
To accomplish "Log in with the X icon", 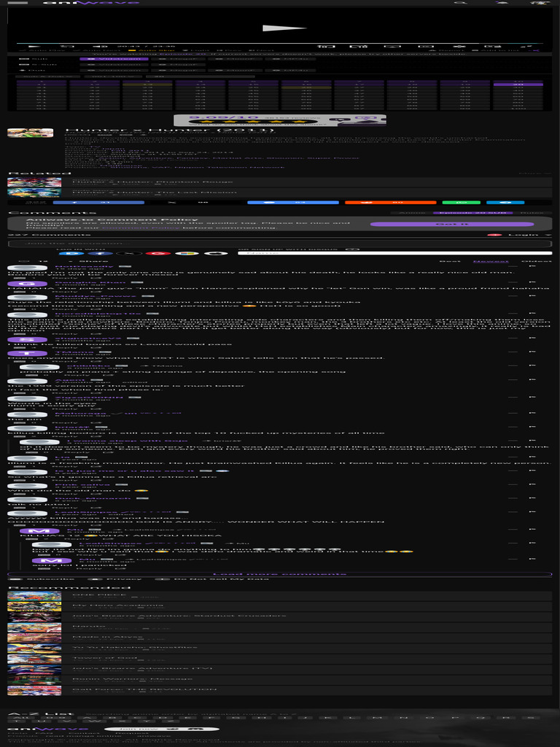I will click(128, 253).
